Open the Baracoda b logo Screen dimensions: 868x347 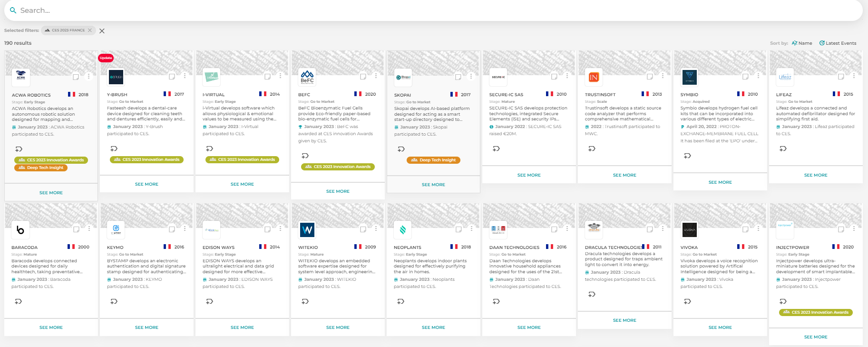tap(20, 230)
